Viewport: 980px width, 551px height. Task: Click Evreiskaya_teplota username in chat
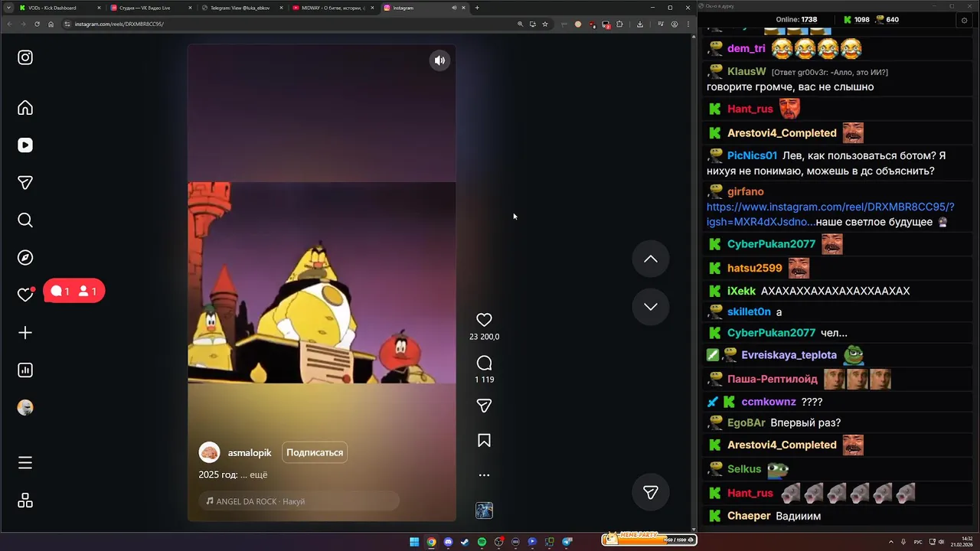pyautogui.click(x=789, y=355)
